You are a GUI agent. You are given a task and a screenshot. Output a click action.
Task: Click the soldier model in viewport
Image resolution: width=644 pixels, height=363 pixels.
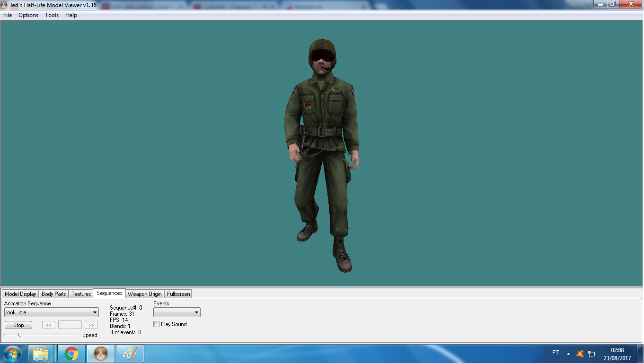click(322, 156)
